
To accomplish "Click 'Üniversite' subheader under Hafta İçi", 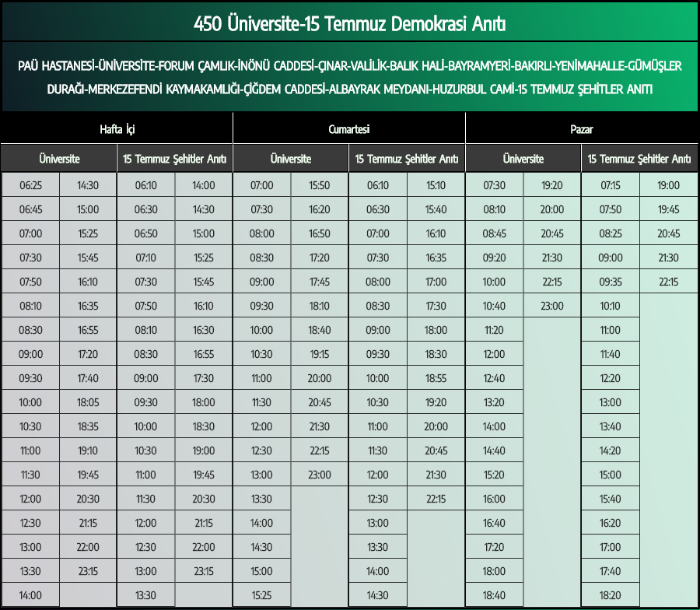I will click(x=59, y=159).
